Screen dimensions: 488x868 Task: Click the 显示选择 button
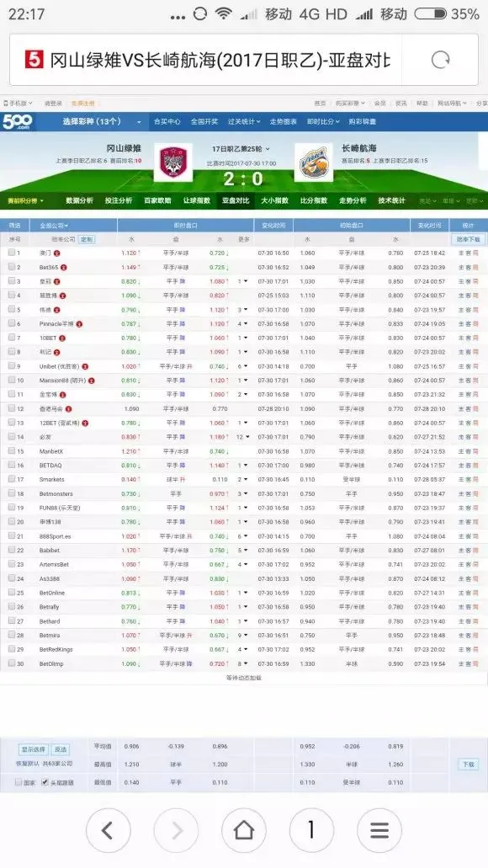coord(34,749)
